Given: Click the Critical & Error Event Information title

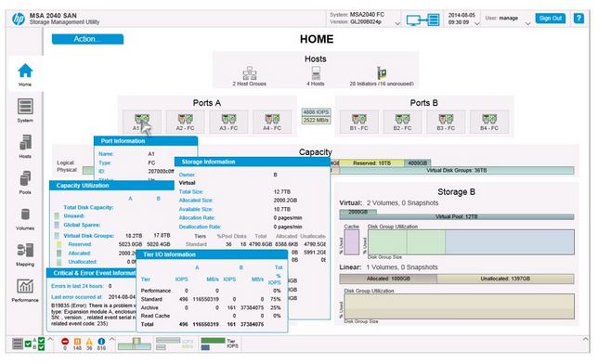Looking at the screenshot, I should point(94,273).
